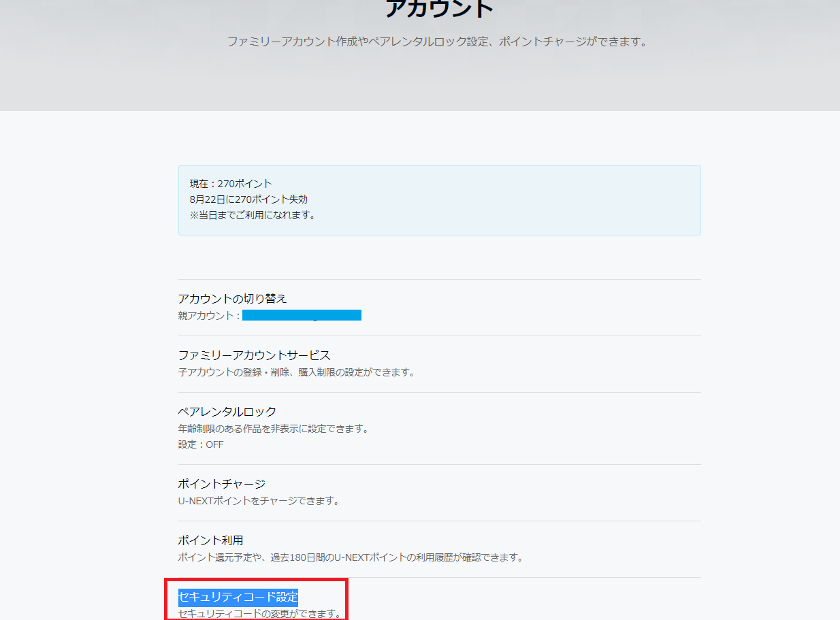Image resolution: width=840 pixels, height=620 pixels.
Task: Open the ペアレンタルロック settings
Action: [227, 412]
